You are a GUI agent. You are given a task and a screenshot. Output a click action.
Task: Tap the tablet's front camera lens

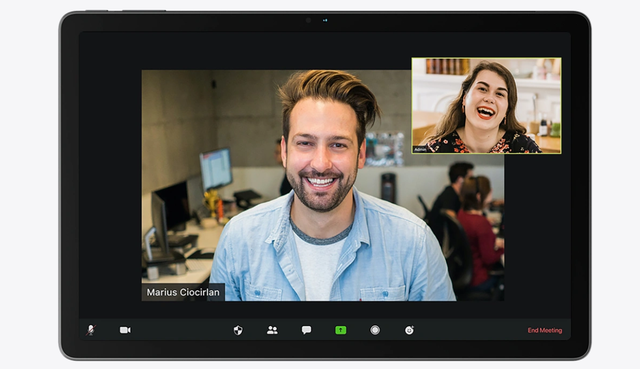click(x=309, y=20)
